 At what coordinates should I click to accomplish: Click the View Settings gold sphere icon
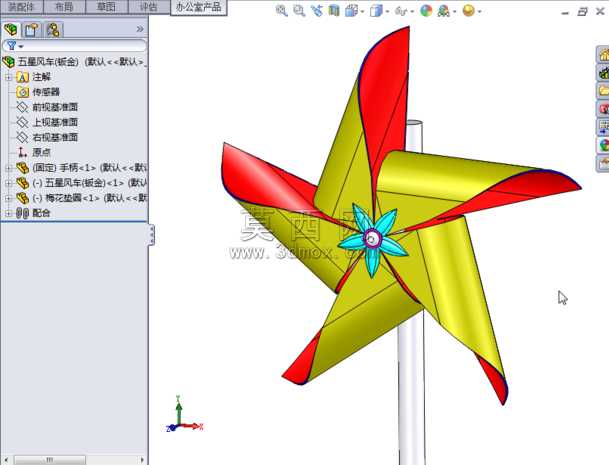pyautogui.click(x=469, y=11)
